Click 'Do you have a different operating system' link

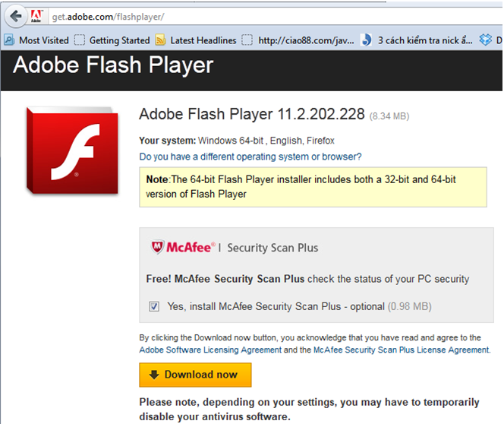tap(250, 157)
